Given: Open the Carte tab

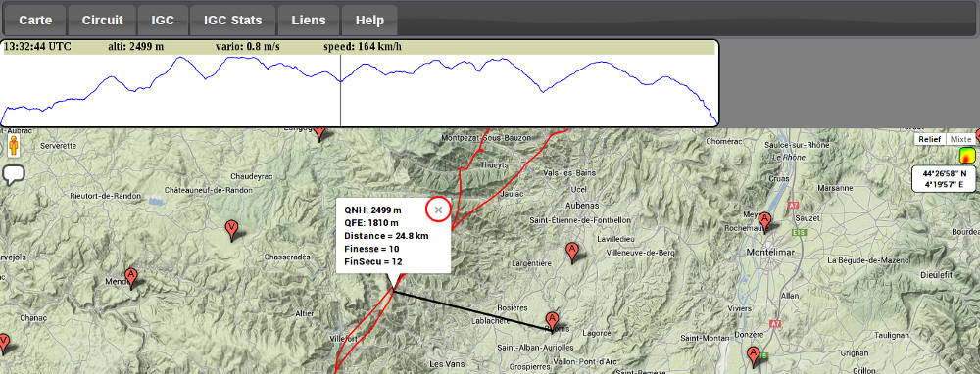Looking at the screenshot, I should [x=35, y=20].
